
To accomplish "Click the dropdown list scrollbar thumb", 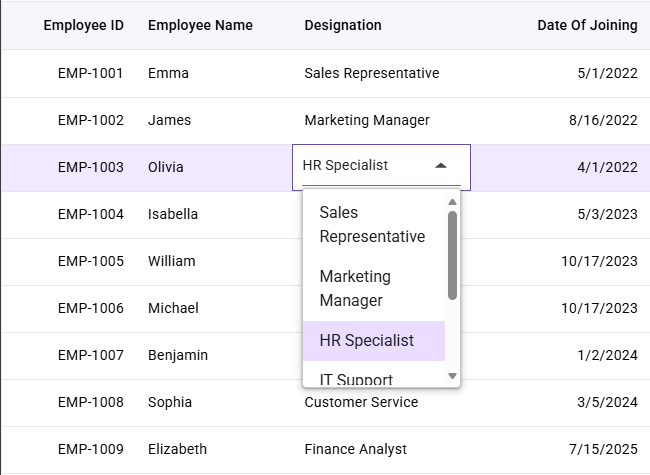I will [x=452, y=255].
